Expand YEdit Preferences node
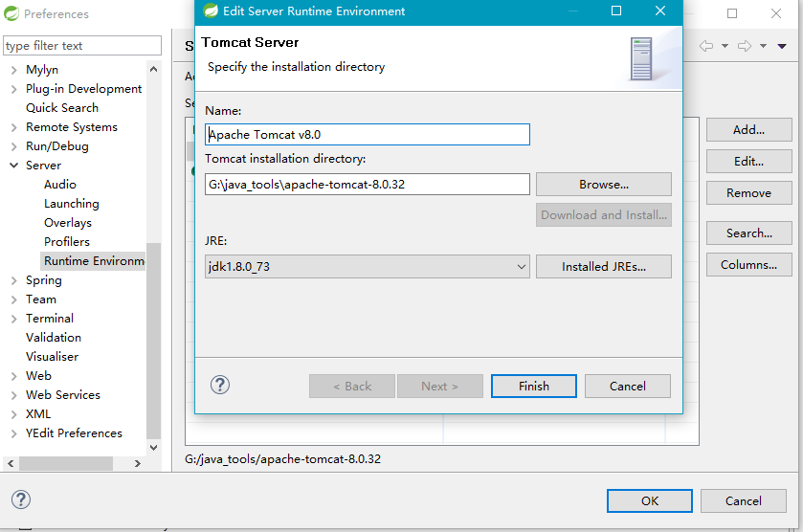The height and width of the screenshot is (532, 803). click(13, 433)
